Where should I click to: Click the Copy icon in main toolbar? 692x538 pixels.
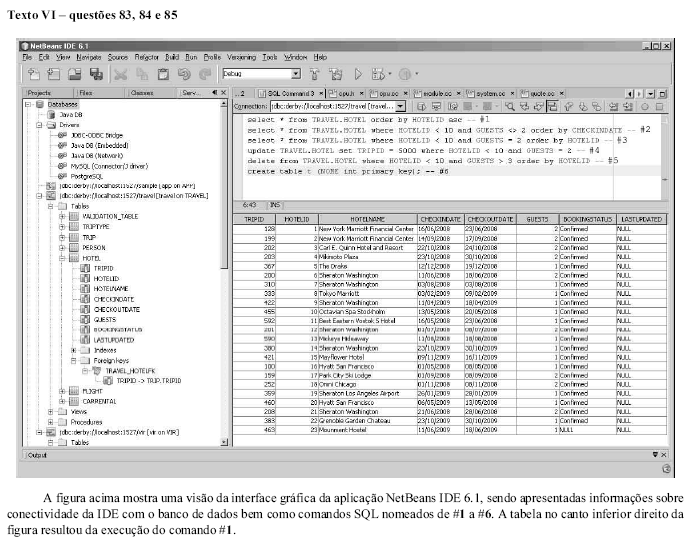click(x=142, y=75)
